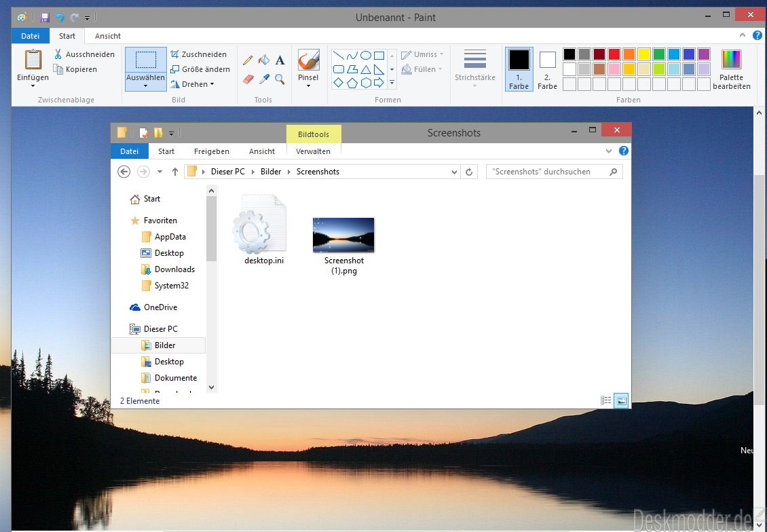
Task: Open the Customize Quick Access Toolbar dropdown in Paint
Action: [x=87, y=18]
